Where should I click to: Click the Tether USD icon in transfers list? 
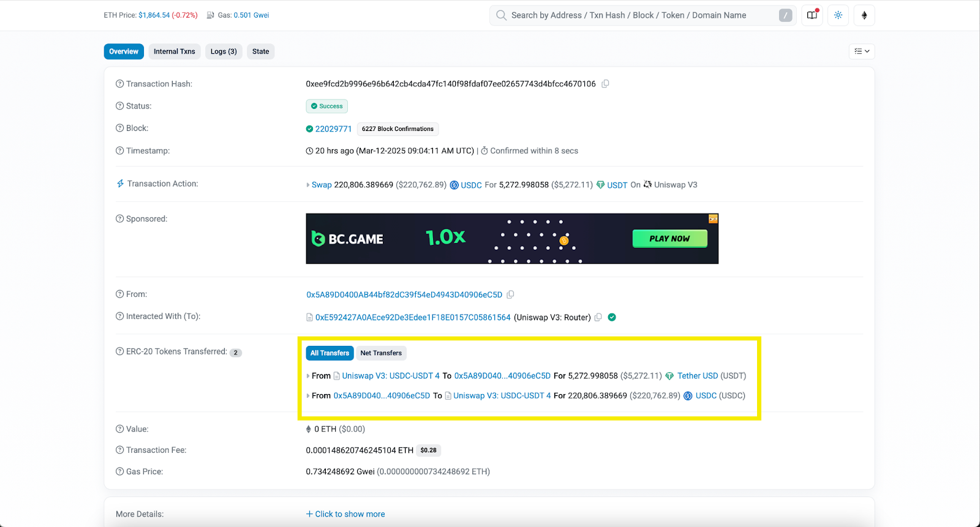coord(669,376)
